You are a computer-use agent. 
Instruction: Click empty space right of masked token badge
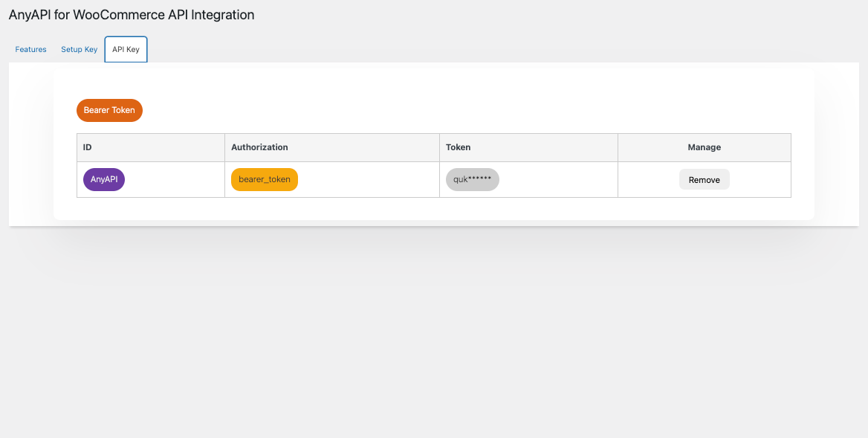(557, 180)
